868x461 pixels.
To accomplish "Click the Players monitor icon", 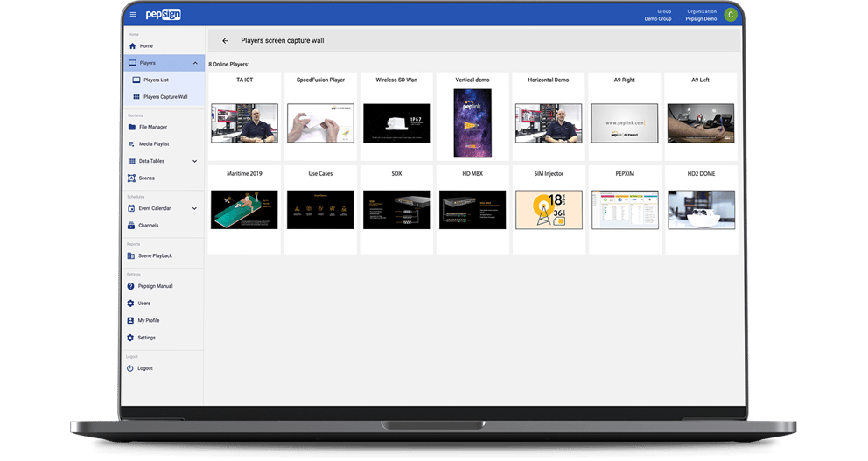I will tap(132, 63).
